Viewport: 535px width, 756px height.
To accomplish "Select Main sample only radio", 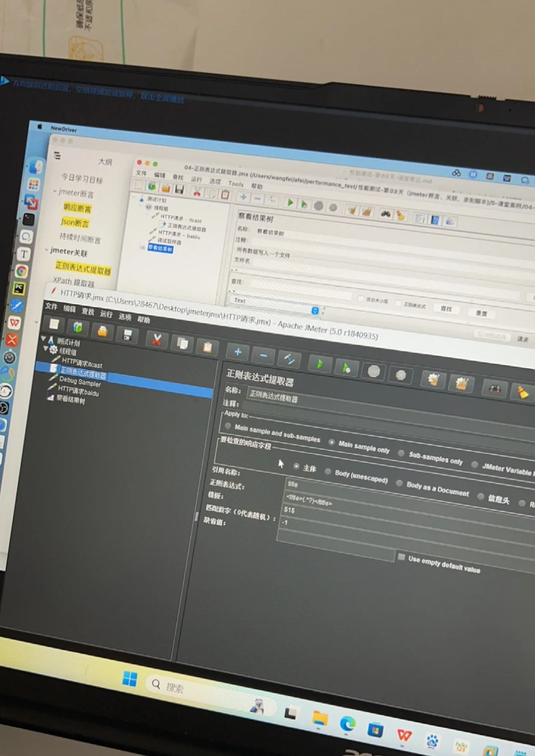I will pos(331,442).
